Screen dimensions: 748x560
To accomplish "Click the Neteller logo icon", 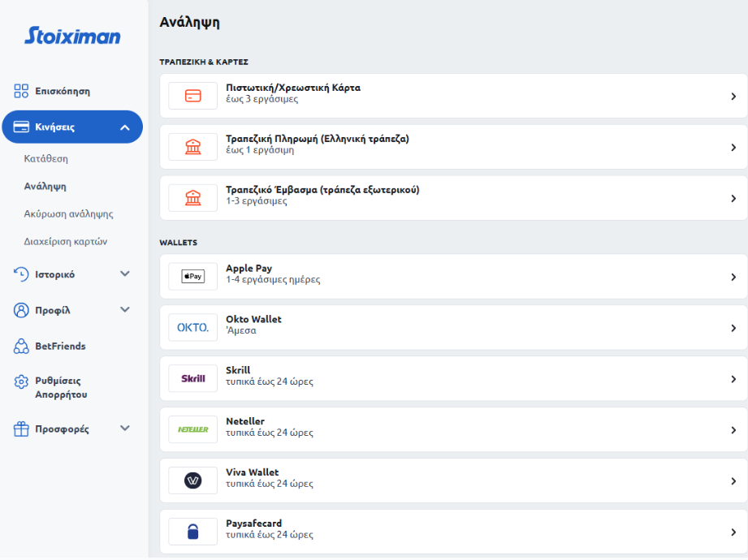I will click(192, 429).
